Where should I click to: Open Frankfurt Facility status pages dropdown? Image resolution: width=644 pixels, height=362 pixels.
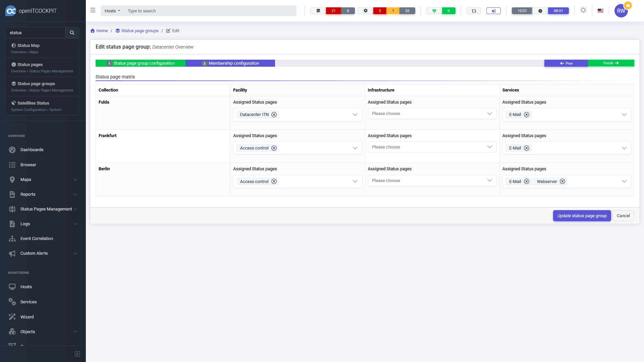point(355,148)
